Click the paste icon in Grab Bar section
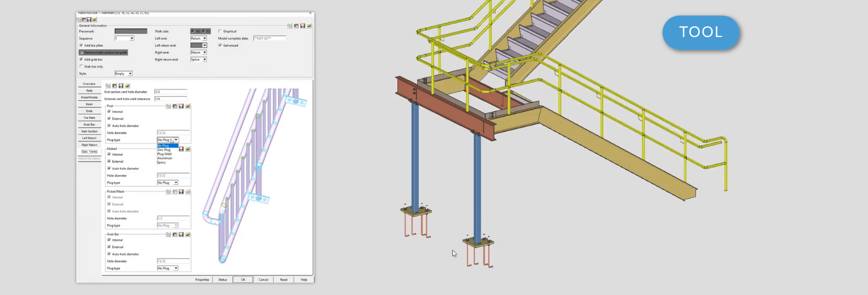 click(x=175, y=235)
